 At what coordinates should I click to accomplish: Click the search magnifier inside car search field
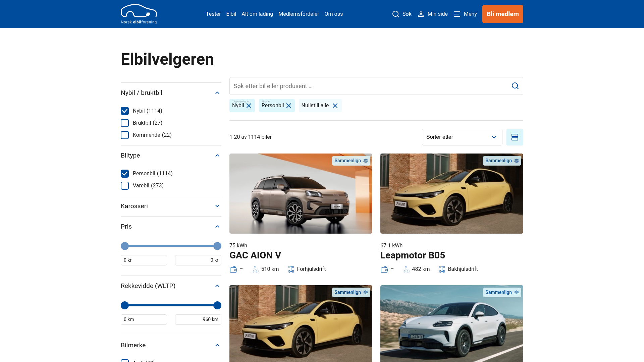point(515,86)
